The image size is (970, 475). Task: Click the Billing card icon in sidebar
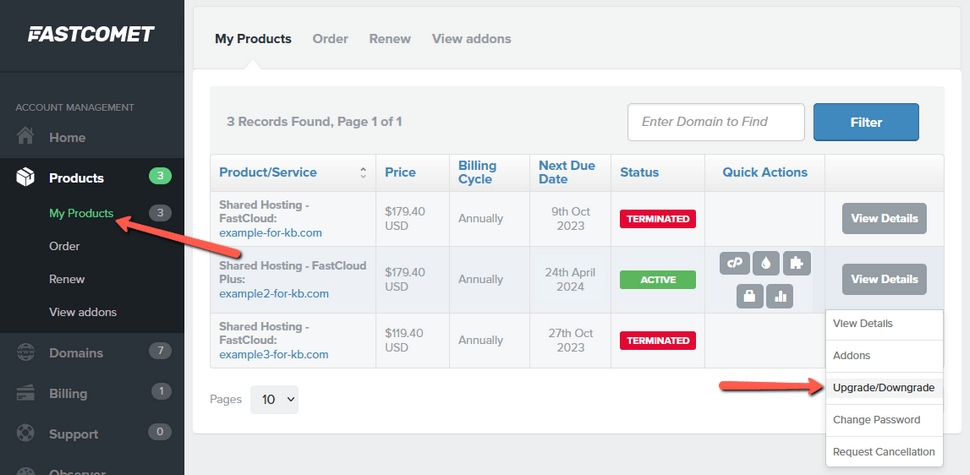25,393
